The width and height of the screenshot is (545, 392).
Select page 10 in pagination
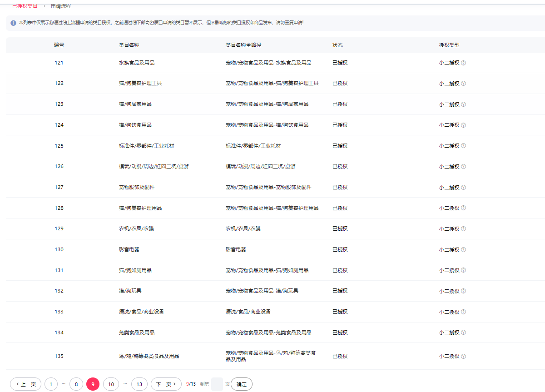pos(111,384)
